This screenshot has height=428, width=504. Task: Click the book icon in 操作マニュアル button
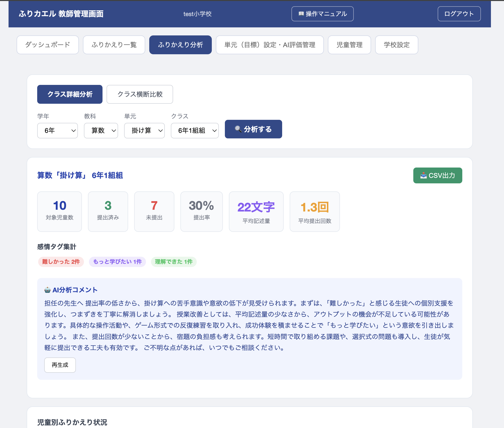[x=301, y=14]
